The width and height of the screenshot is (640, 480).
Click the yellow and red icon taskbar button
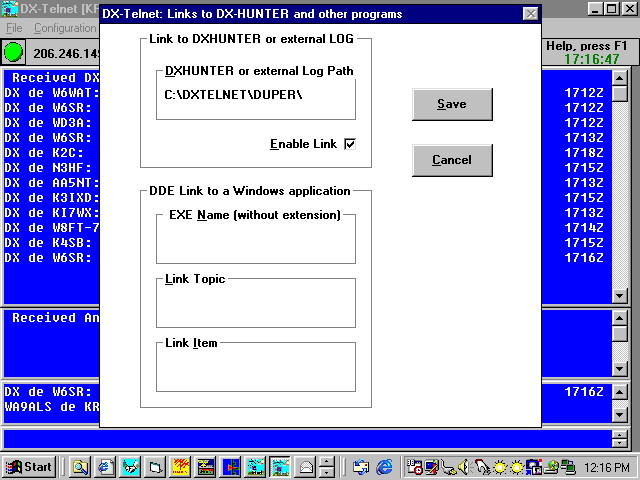click(x=181, y=467)
